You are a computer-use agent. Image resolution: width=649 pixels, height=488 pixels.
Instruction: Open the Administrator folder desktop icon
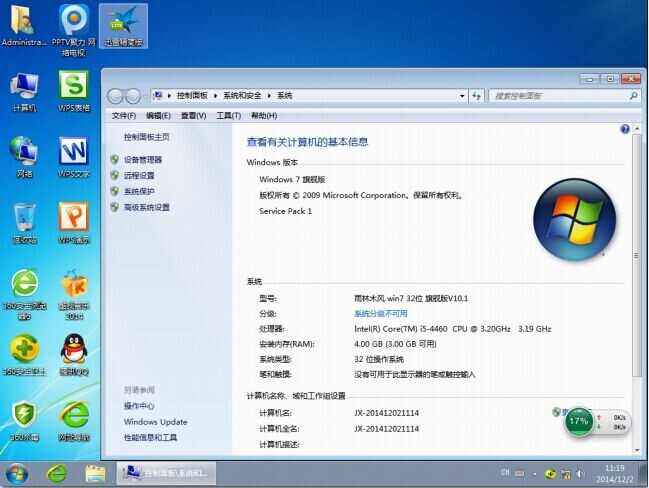24,26
